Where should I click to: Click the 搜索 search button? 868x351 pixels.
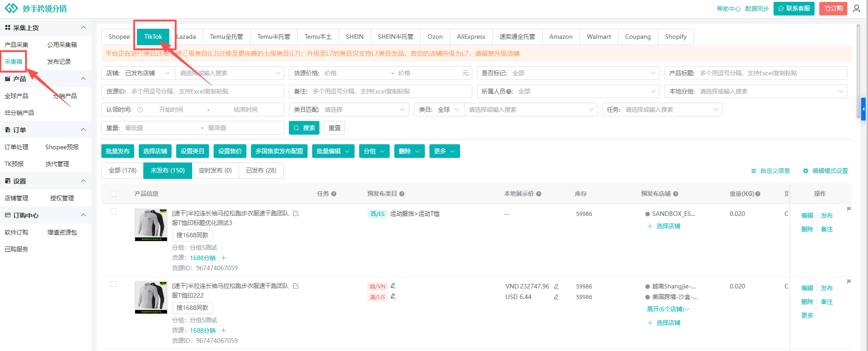pyautogui.click(x=304, y=128)
